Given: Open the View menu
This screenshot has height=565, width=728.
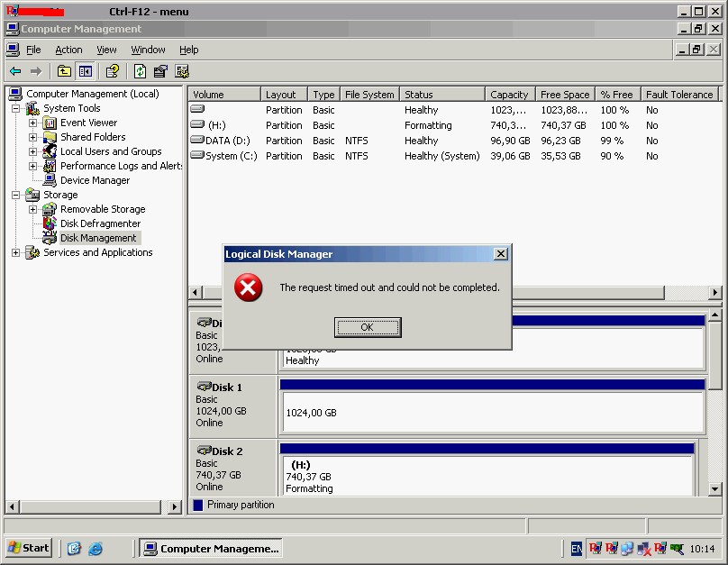Looking at the screenshot, I should (x=106, y=50).
